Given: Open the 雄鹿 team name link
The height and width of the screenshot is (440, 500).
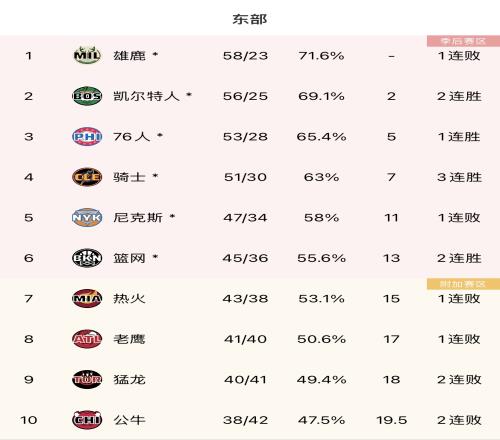Looking at the screenshot, I should click(129, 55).
